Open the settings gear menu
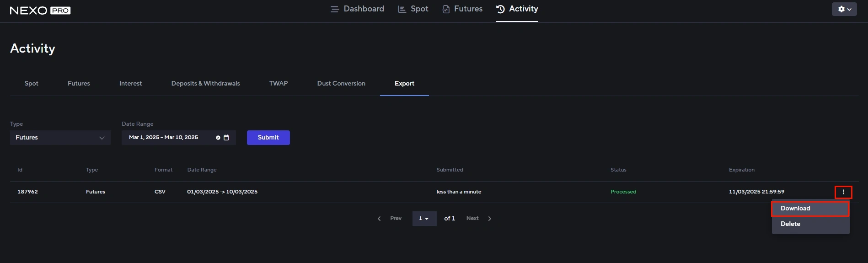 pos(844,9)
